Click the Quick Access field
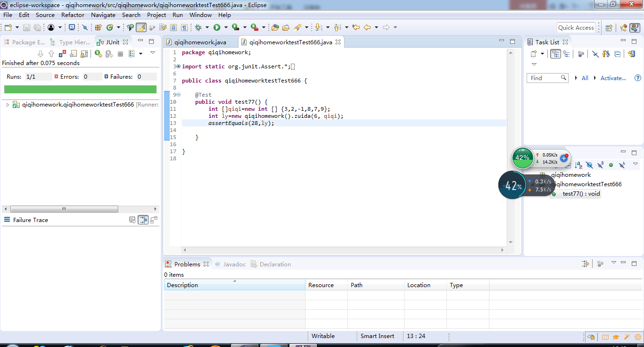The width and height of the screenshot is (644, 347). tap(576, 27)
